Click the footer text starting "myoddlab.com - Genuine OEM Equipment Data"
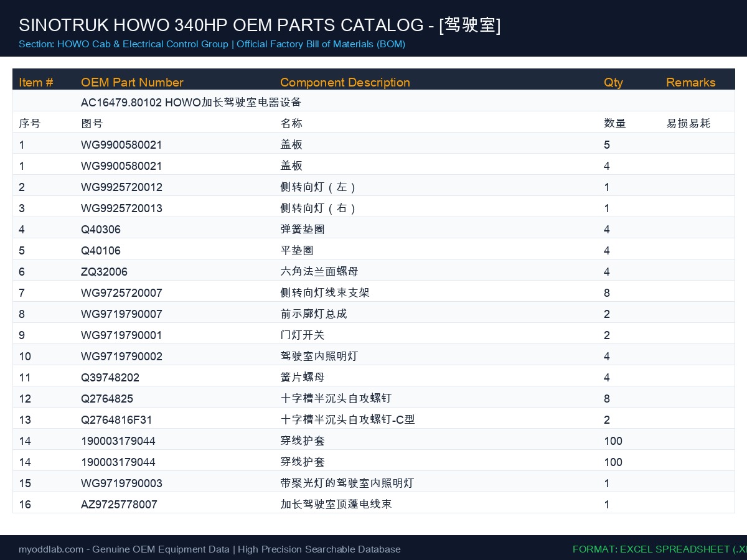Viewport: 747px width, 560px height. pos(210,549)
